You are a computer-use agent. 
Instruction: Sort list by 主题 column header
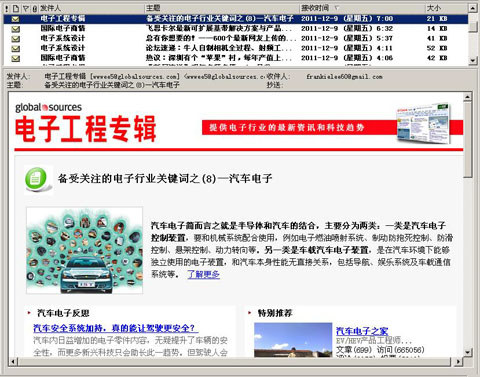point(222,8)
